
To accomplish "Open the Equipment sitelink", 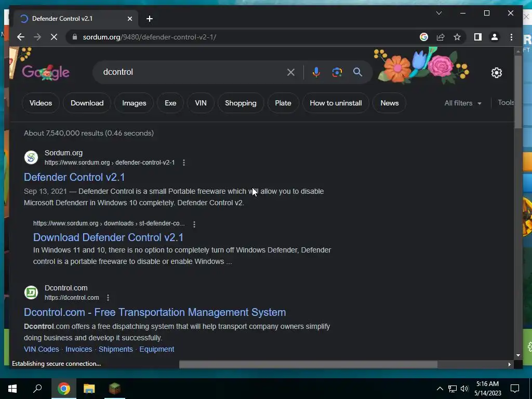I will coord(157,349).
